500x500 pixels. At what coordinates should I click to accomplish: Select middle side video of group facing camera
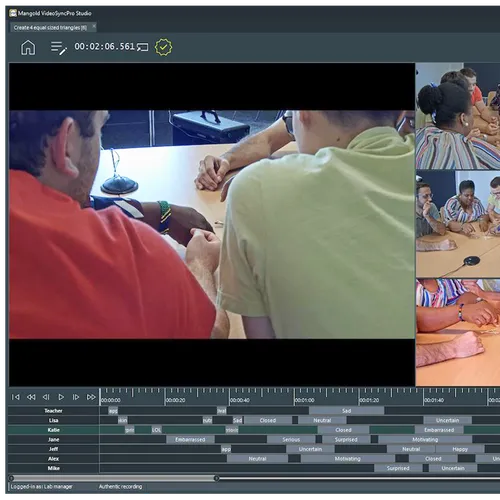point(458,224)
